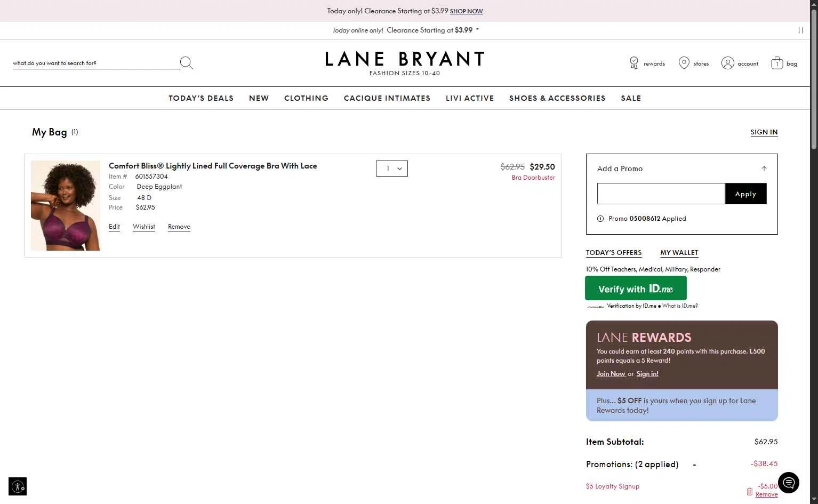Click the 'Deep Eggplant' color value
Image resolution: width=818 pixels, height=504 pixels.
pos(159,187)
